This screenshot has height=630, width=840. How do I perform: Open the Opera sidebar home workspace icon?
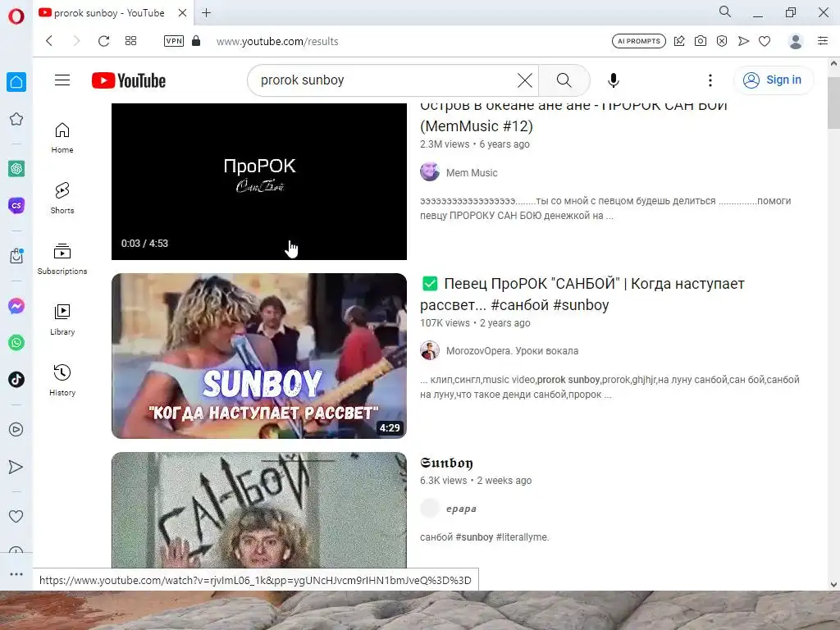tap(16, 82)
